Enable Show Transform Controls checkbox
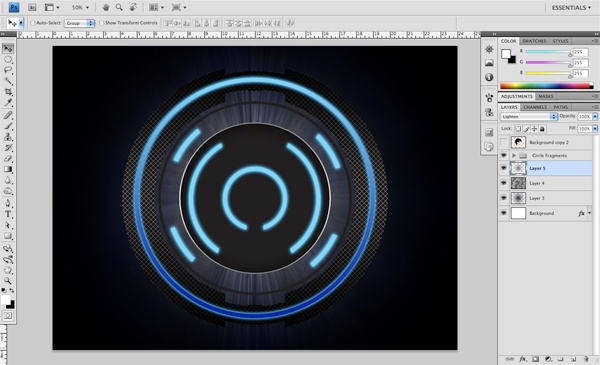 [x=101, y=23]
